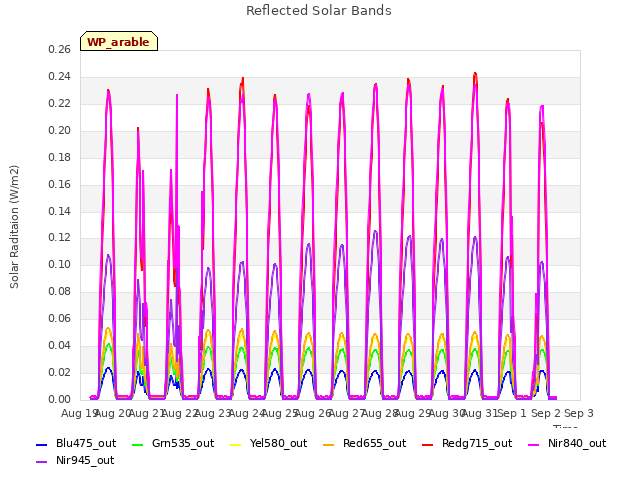Click the 0.06 y-axis tick label
This screenshot has width=640, height=480.
point(60,318)
